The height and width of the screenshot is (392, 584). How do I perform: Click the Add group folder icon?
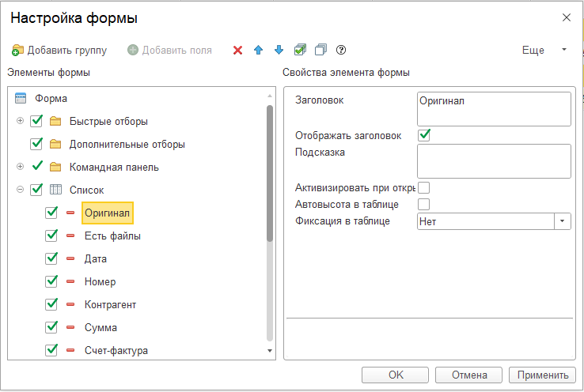point(17,50)
